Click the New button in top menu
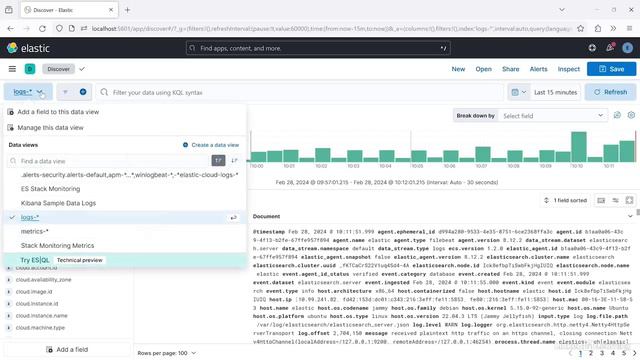 [458, 69]
